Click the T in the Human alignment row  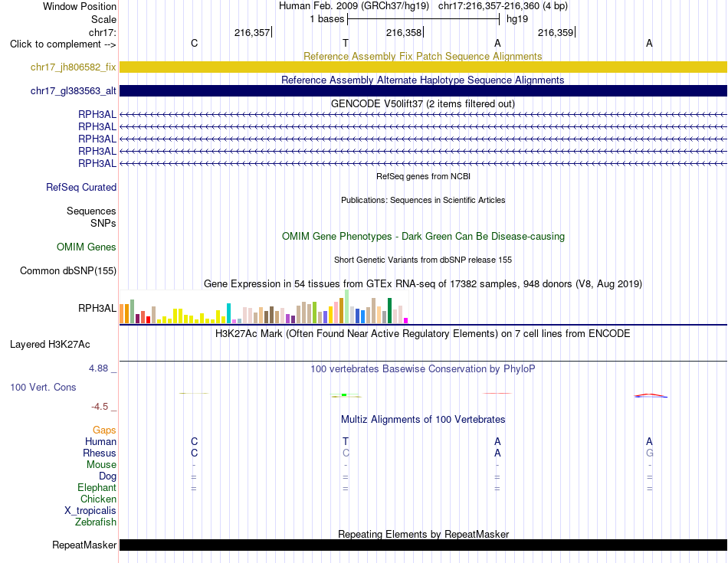(346, 441)
